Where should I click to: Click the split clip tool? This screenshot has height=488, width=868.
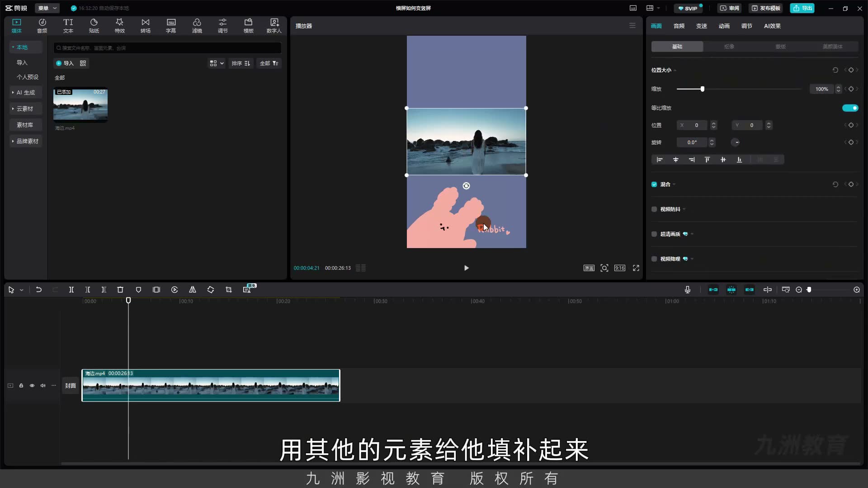(x=71, y=290)
